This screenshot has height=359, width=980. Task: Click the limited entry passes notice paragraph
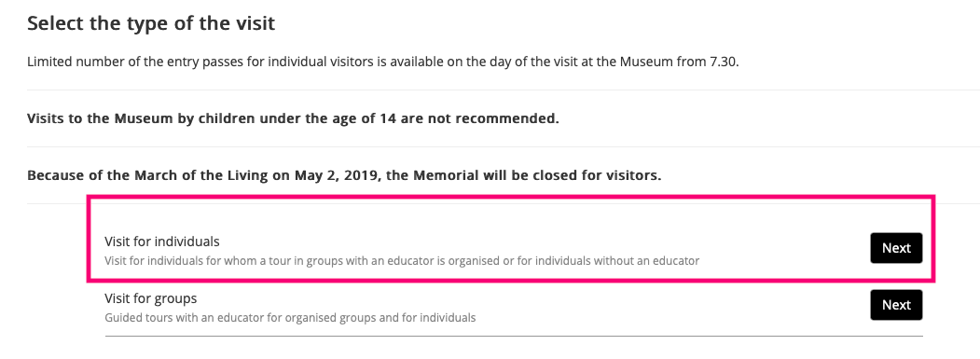(x=383, y=62)
